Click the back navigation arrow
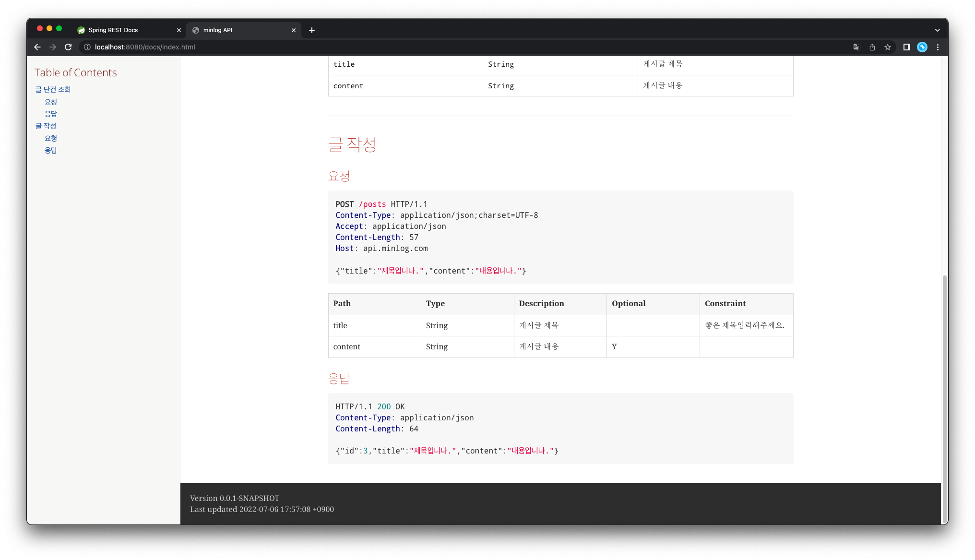This screenshot has width=975, height=560. pos(37,47)
